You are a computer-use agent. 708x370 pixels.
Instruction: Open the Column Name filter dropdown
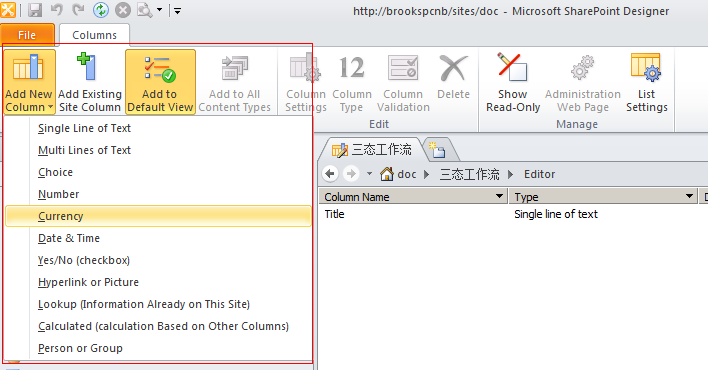499,196
